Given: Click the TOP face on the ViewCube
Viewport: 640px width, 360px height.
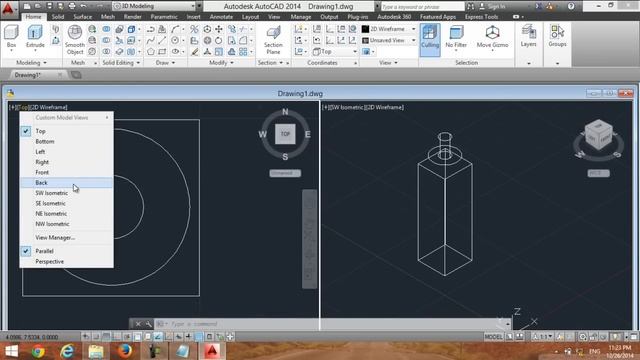Looking at the screenshot, I should [x=285, y=134].
